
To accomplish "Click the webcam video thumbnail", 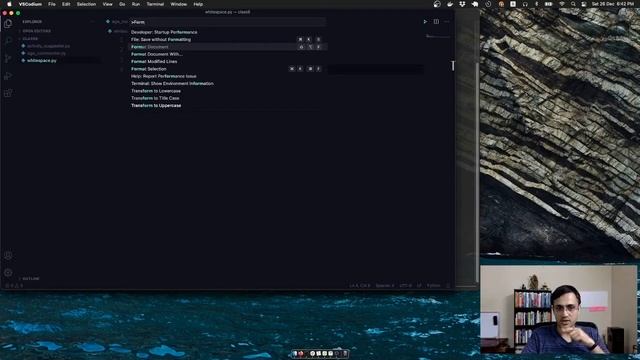I will click(x=559, y=309).
